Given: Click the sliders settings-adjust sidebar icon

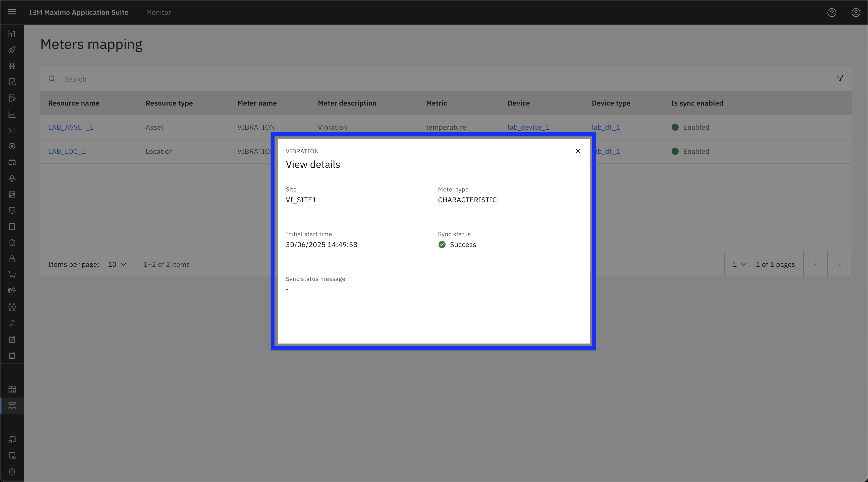Looking at the screenshot, I should coord(12,323).
